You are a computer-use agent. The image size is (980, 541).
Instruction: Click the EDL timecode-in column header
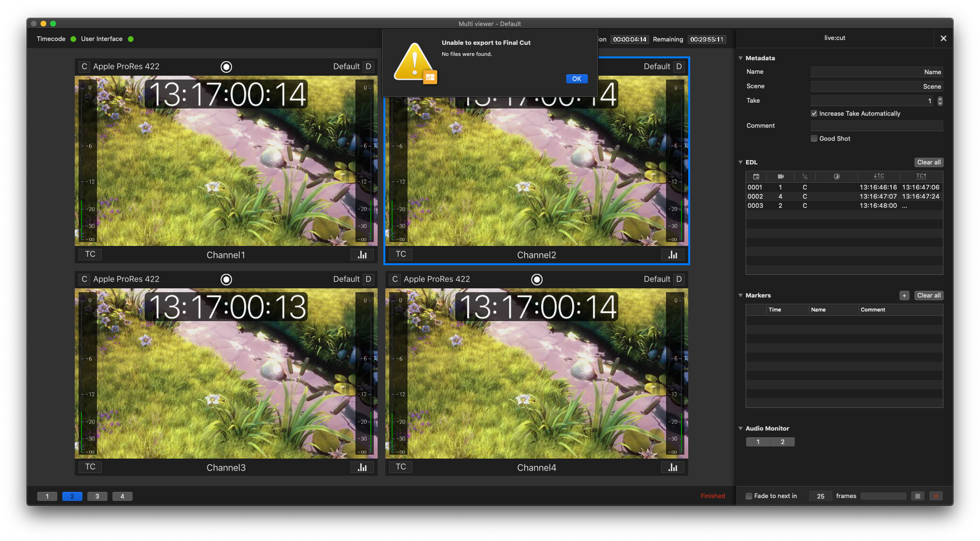(x=879, y=176)
